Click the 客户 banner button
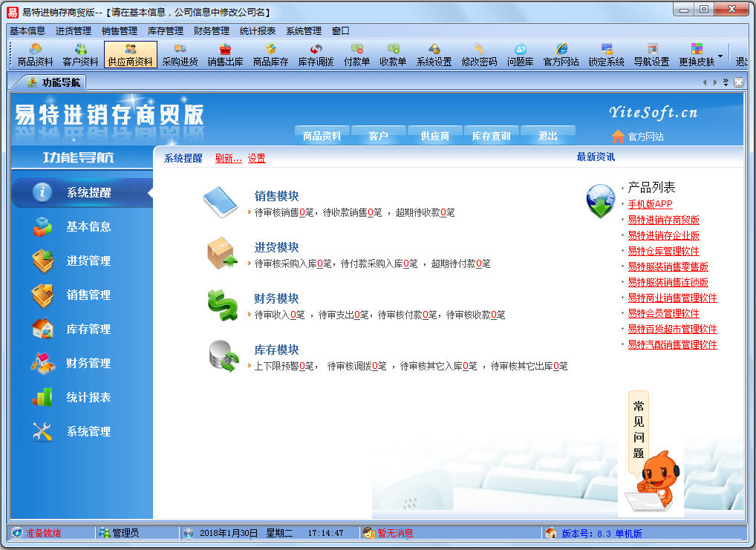Image resolution: width=756 pixels, height=550 pixels. (379, 136)
